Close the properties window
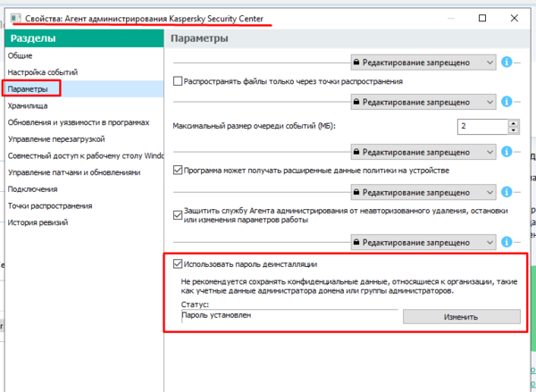 click(514, 18)
